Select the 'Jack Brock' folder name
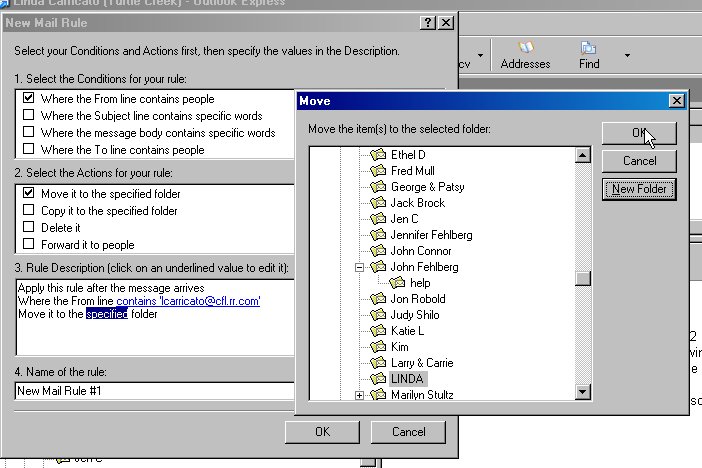This screenshot has height=468, width=702. (417, 203)
